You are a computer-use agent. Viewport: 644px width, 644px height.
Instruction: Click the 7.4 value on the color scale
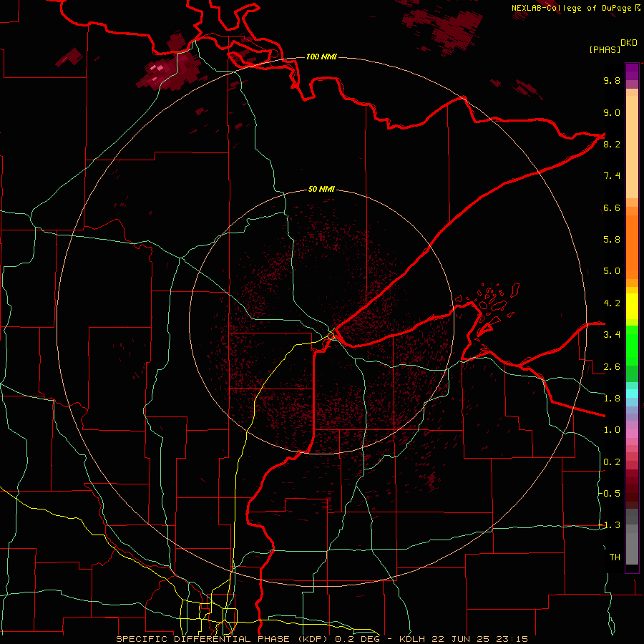(x=612, y=176)
